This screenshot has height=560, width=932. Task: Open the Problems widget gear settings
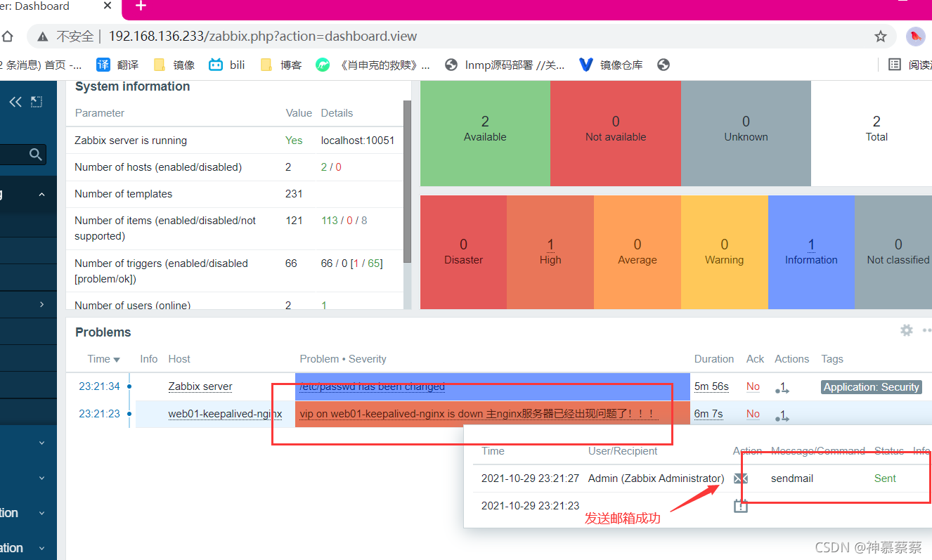pyautogui.click(x=907, y=330)
